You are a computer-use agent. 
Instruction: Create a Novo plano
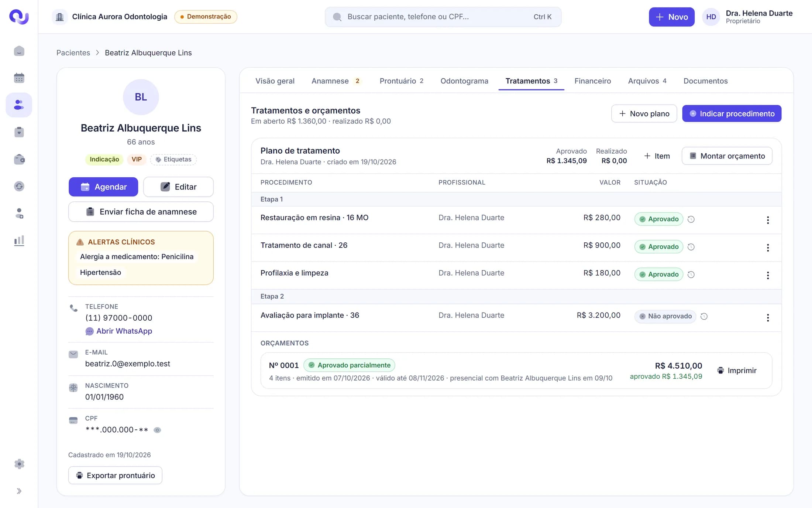click(644, 113)
